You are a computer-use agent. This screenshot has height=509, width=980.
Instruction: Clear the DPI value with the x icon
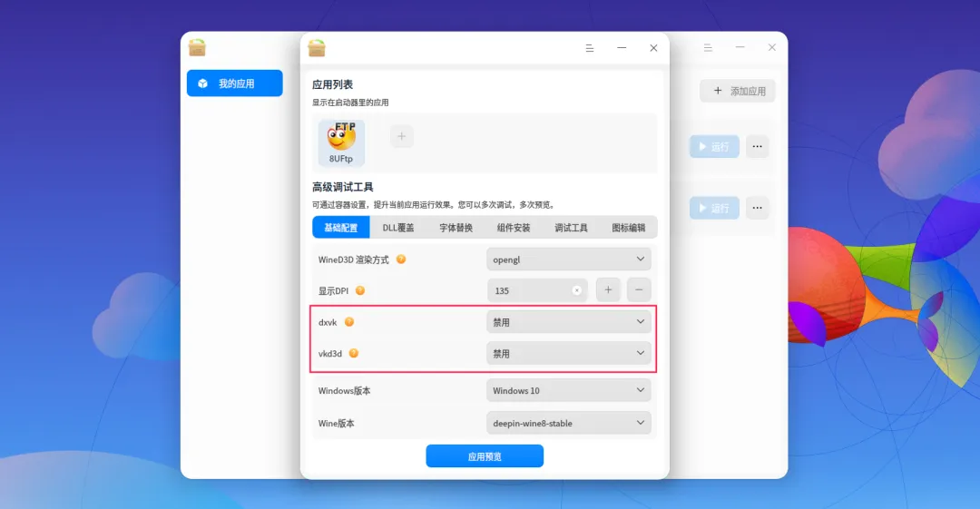coord(577,290)
